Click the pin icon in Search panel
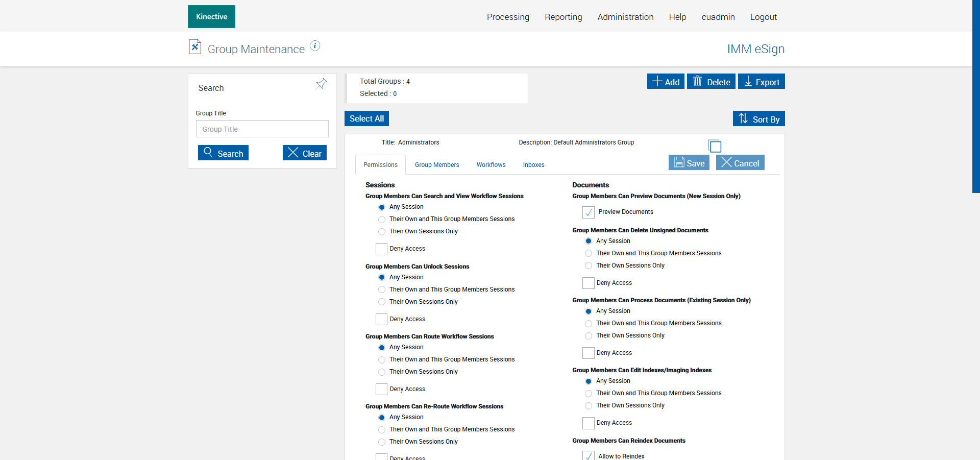 pyautogui.click(x=321, y=84)
